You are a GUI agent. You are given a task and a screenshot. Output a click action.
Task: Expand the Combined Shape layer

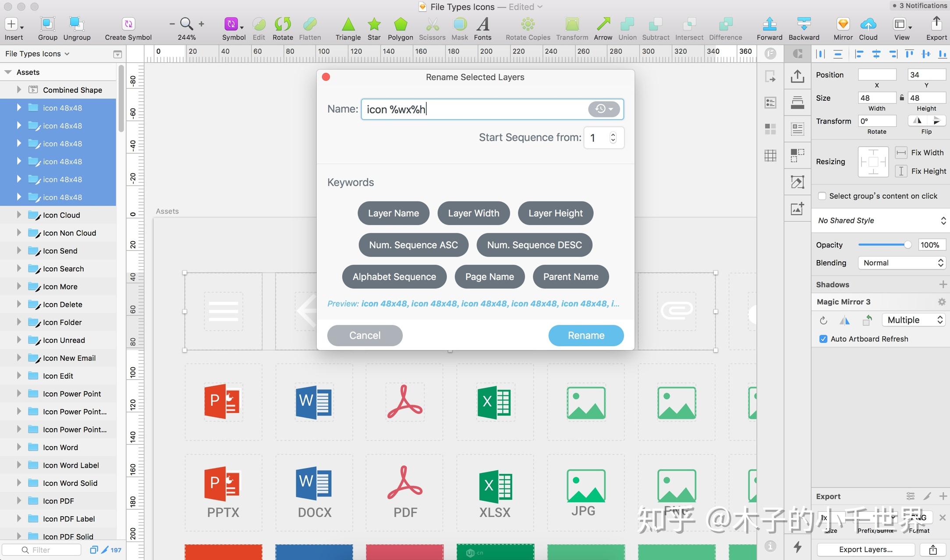tap(19, 90)
